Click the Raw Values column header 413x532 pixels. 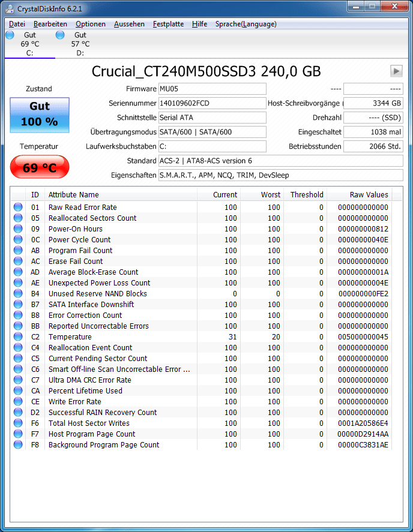359,195
